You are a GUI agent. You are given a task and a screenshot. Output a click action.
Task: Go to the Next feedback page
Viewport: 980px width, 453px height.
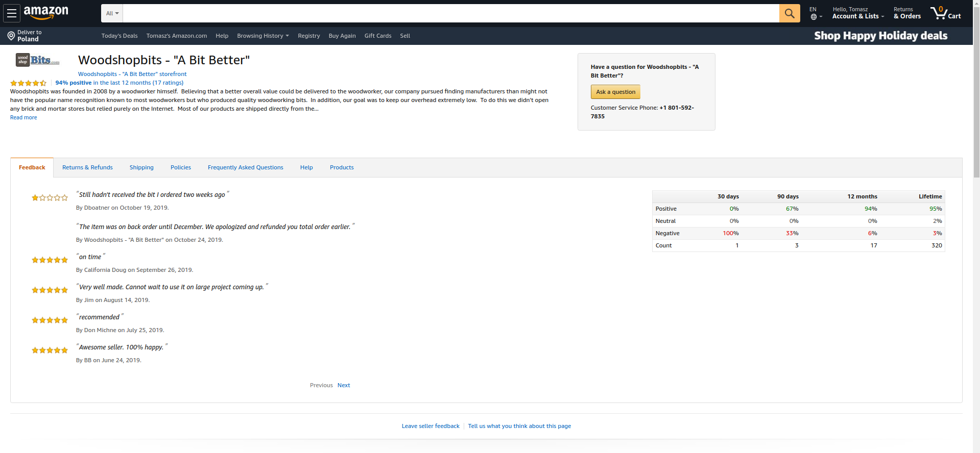(344, 385)
